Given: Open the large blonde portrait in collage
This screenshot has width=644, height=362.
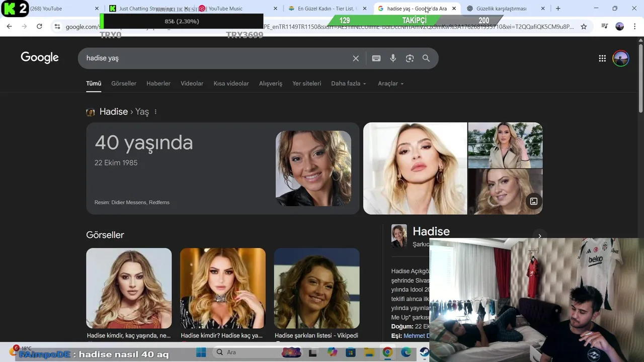Looking at the screenshot, I should 415,168.
